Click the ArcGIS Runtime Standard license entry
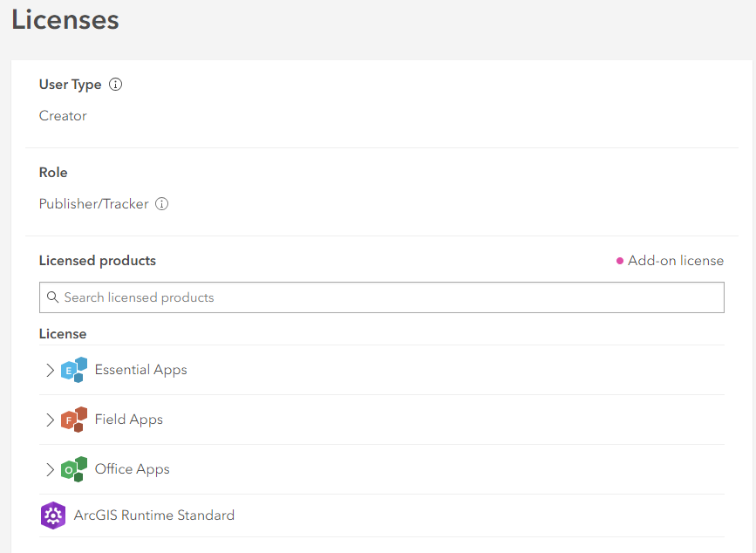 pos(154,515)
